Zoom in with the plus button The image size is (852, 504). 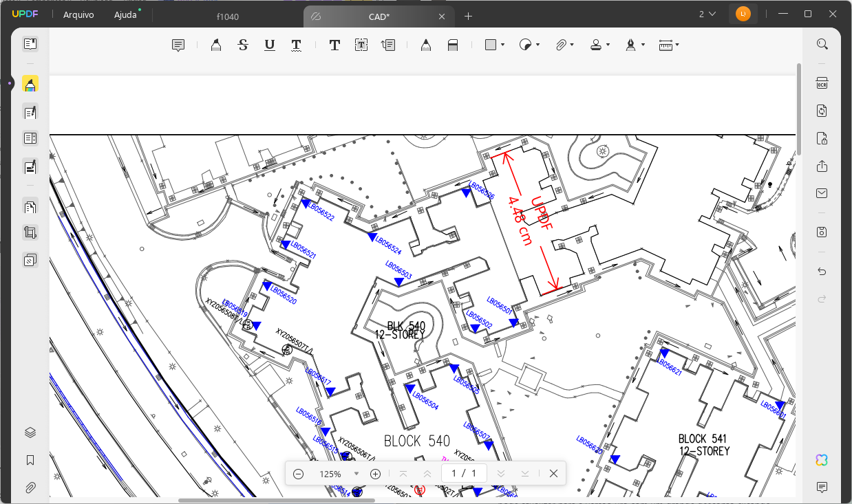pos(376,474)
